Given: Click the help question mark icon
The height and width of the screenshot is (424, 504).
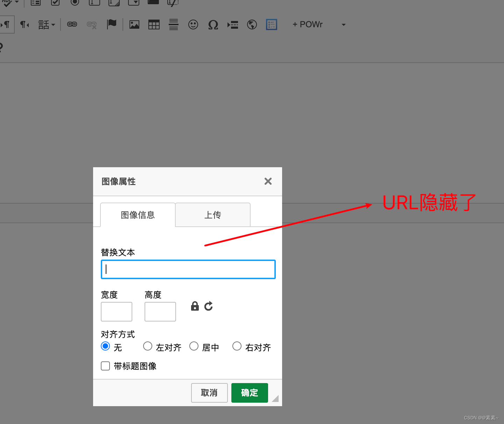Looking at the screenshot, I should 1,47.
